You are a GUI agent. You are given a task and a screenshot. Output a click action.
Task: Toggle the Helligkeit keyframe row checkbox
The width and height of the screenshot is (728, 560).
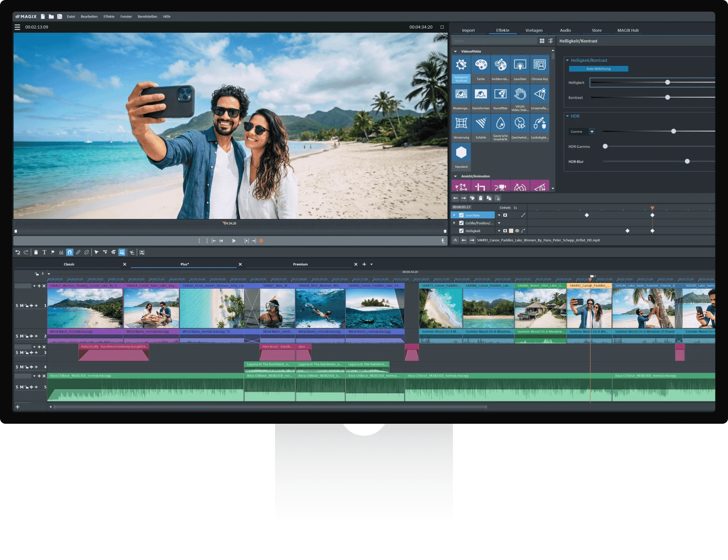pos(461,231)
